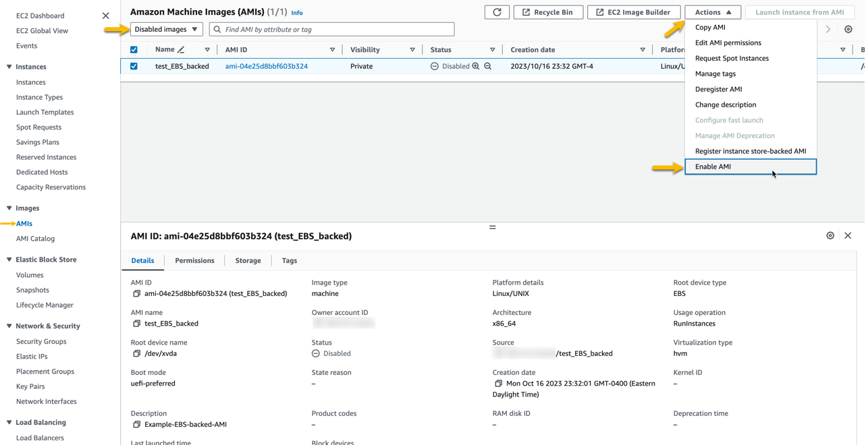Deselect the test_EBS_backed row checkbox
Image resolution: width=868 pixels, height=445 pixels.
tap(134, 66)
